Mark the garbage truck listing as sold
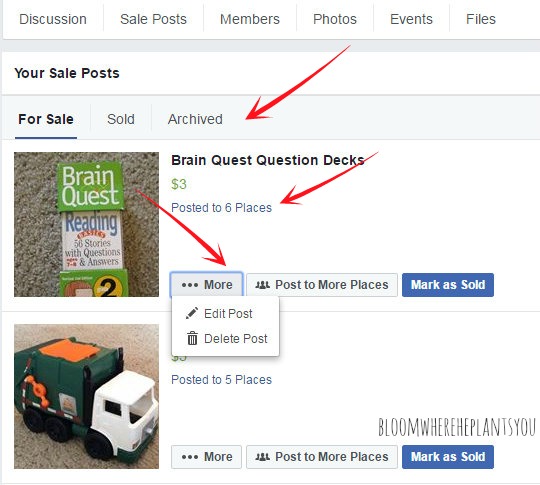540x485 pixels. pyautogui.click(x=448, y=457)
